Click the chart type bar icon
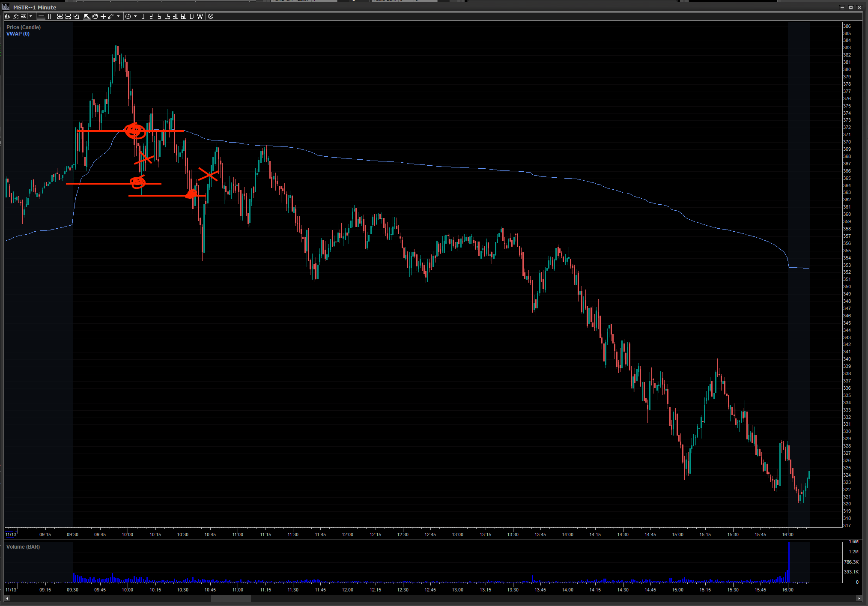The width and height of the screenshot is (868, 606). pos(7,16)
